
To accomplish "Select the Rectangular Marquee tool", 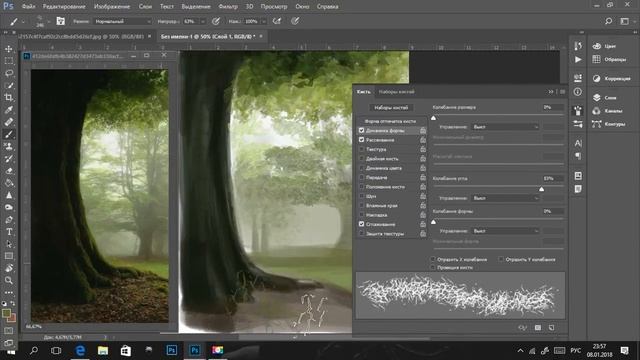I will point(9,61).
